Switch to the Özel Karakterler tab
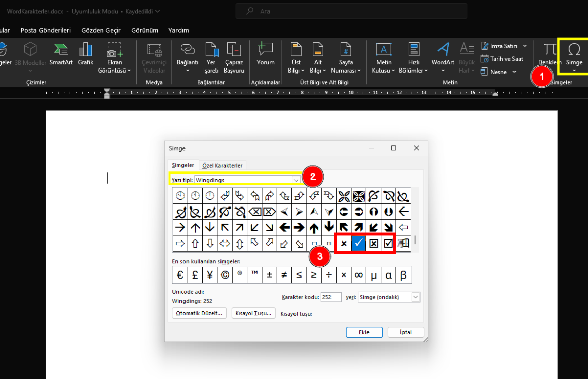The width and height of the screenshot is (588, 379). pyautogui.click(x=223, y=165)
